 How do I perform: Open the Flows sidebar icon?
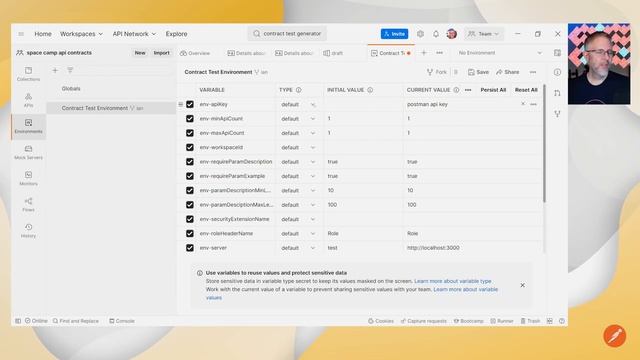coord(28,204)
